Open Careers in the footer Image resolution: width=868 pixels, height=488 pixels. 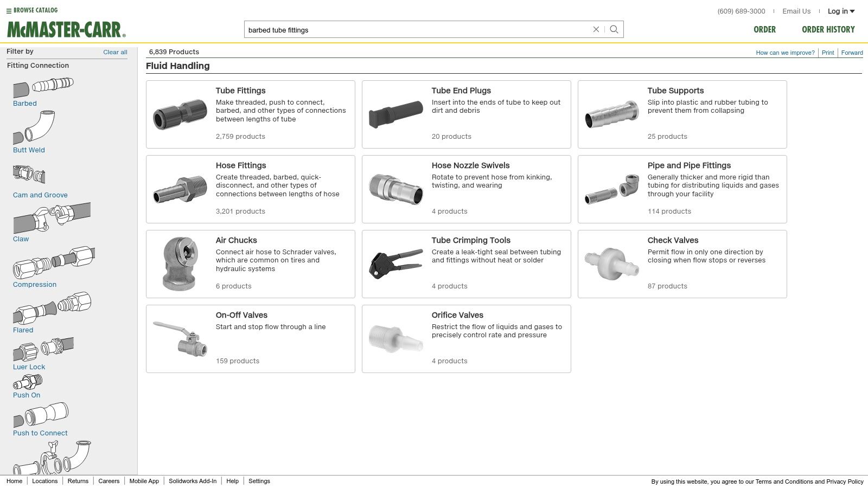(108, 481)
